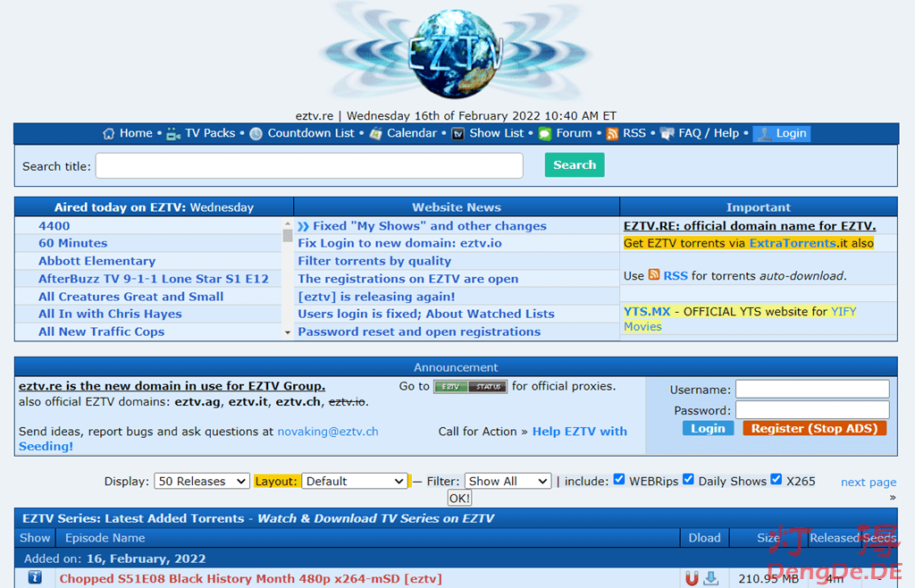Viewport: 915px width, 588px height.
Task: Click the house icon next to Home
Action: coord(109,133)
